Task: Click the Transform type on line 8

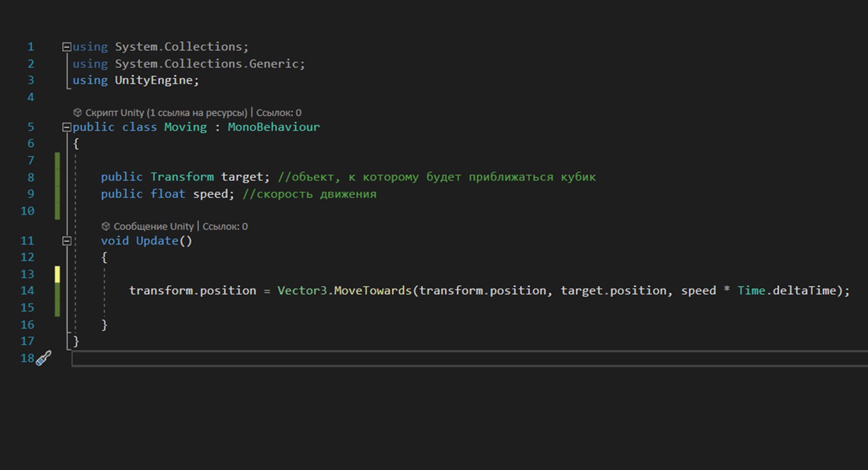Action: [181, 178]
